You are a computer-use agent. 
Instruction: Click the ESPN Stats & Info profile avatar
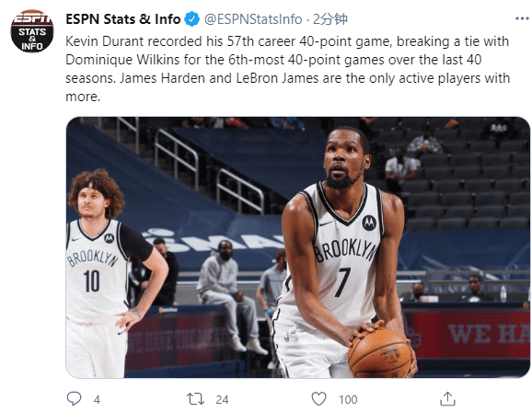(32, 31)
